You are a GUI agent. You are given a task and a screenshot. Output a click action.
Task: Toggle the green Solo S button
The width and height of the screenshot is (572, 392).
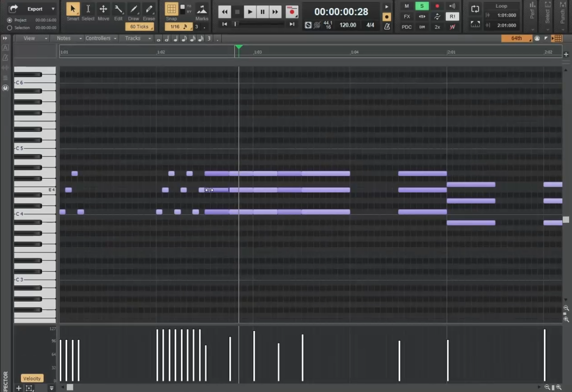422,6
